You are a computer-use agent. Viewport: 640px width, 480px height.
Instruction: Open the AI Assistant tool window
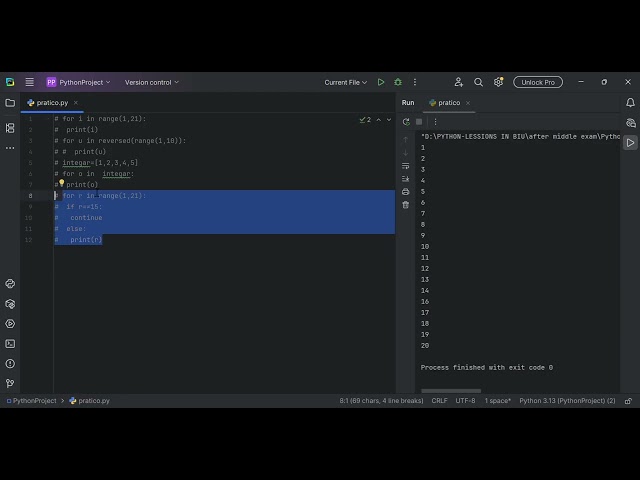[x=630, y=123]
